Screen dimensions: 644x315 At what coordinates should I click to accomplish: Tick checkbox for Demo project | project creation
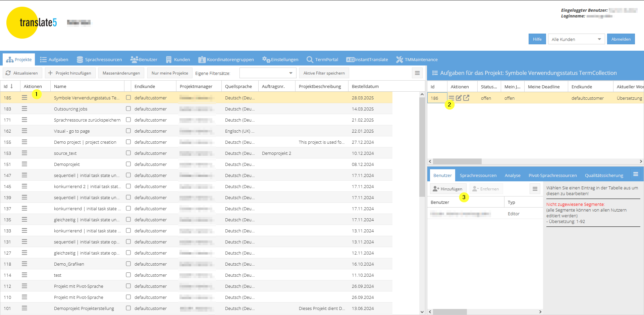[128, 142]
